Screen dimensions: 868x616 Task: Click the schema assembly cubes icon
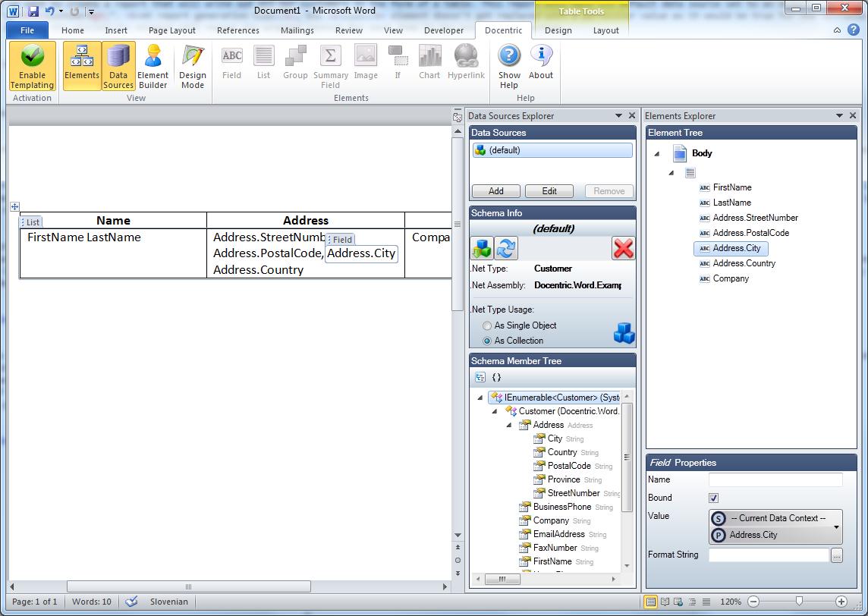[x=482, y=248]
